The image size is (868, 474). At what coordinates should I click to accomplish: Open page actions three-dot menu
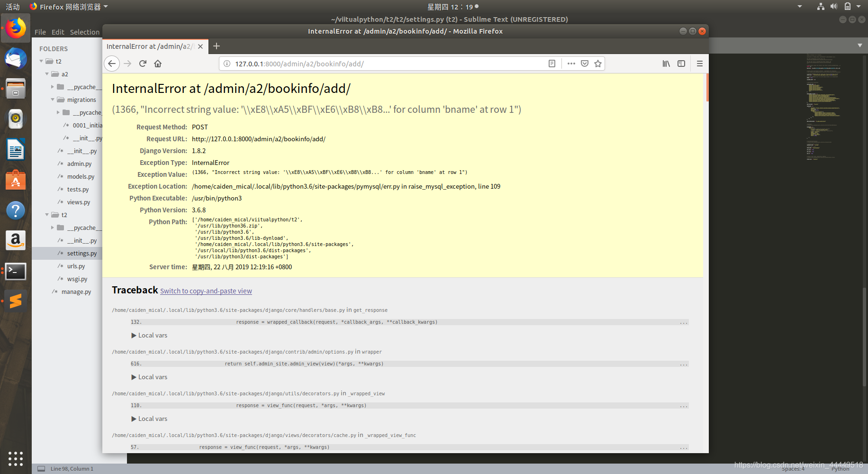tap(571, 64)
